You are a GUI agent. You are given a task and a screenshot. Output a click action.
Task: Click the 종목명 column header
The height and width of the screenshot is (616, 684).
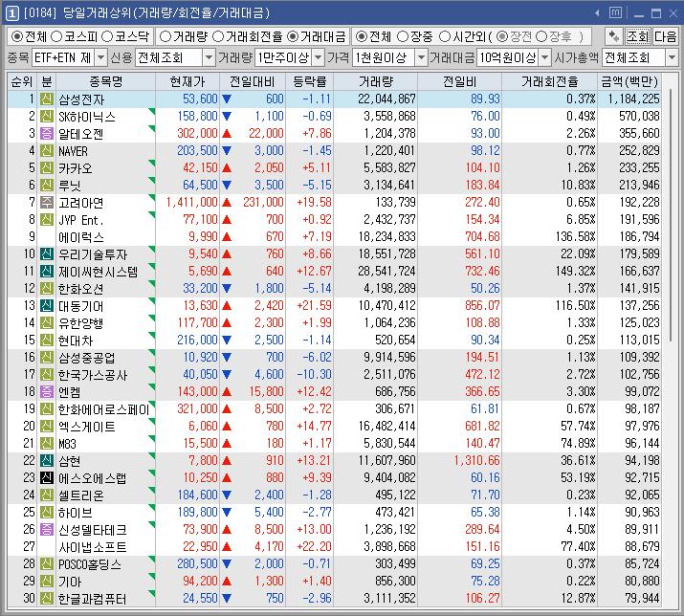[x=105, y=81]
